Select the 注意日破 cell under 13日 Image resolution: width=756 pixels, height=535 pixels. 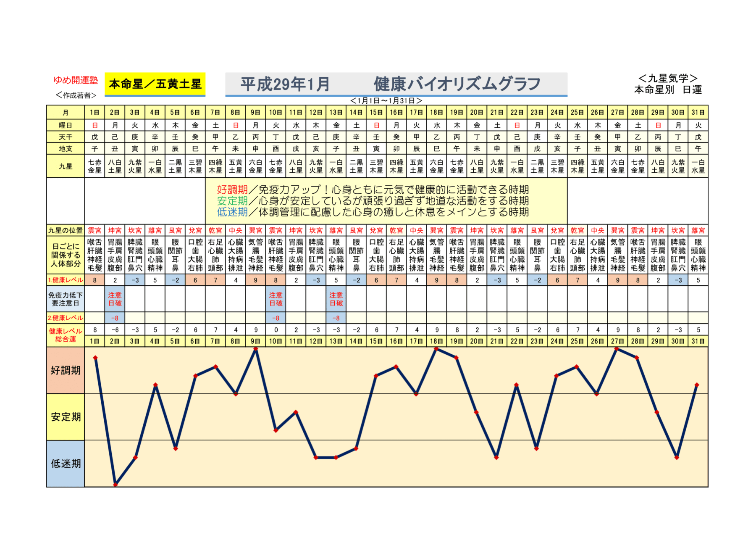336,299
